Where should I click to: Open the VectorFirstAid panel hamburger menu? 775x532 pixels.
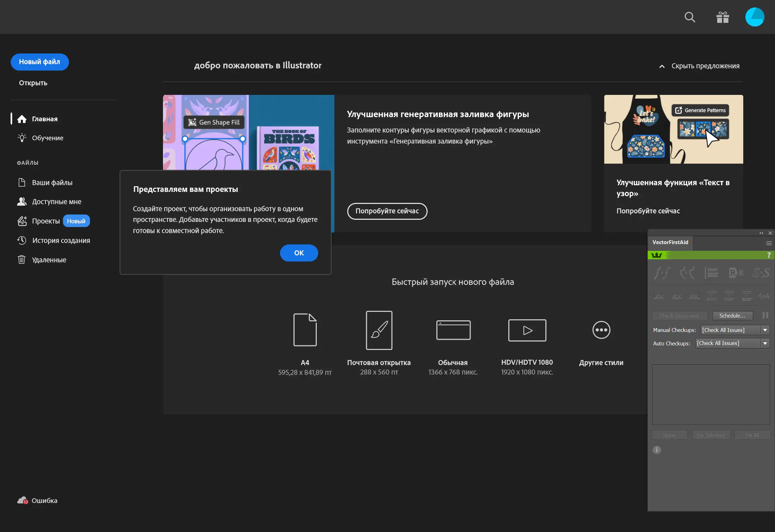coord(769,243)
